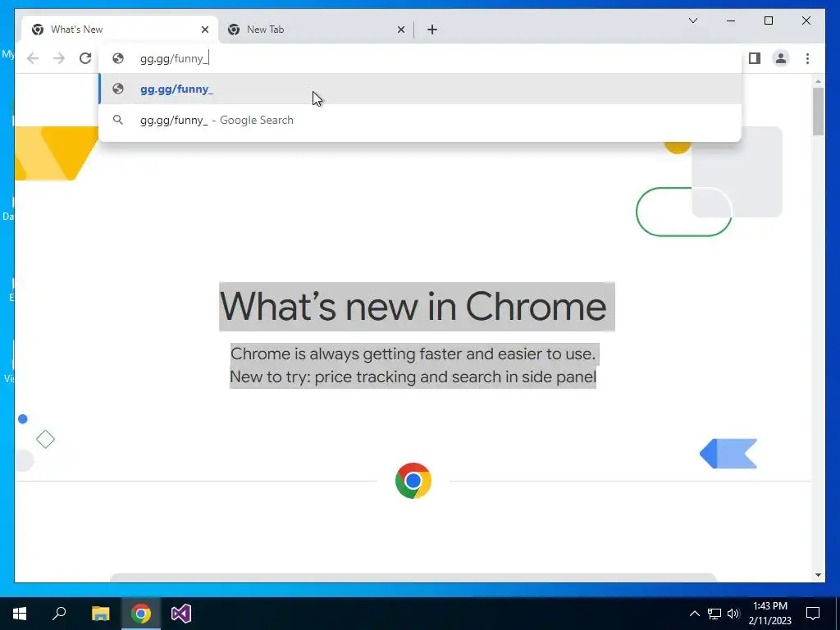
Task: Click the globe icon in address bar
Action: pos(118,58)
